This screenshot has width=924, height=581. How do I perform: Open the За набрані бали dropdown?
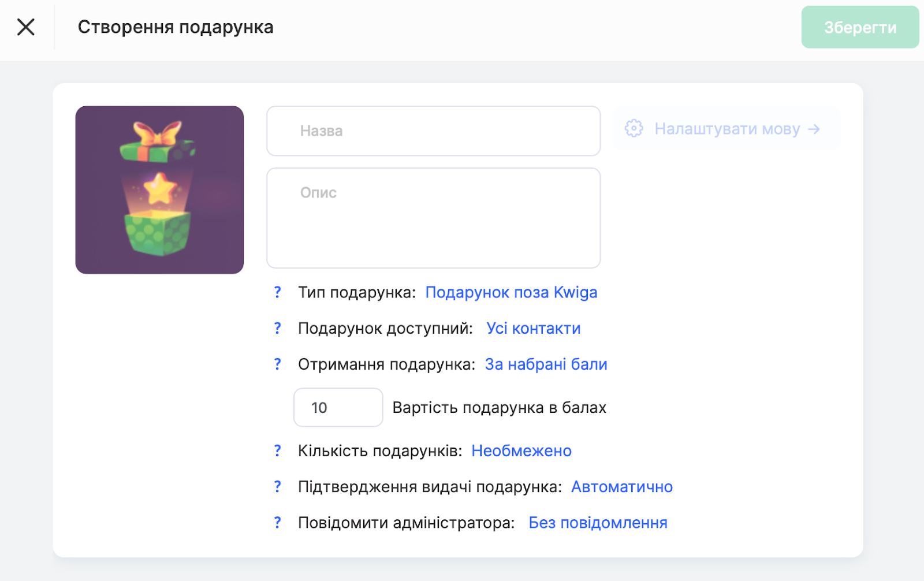pyautogui.click(x=546, y=364)
